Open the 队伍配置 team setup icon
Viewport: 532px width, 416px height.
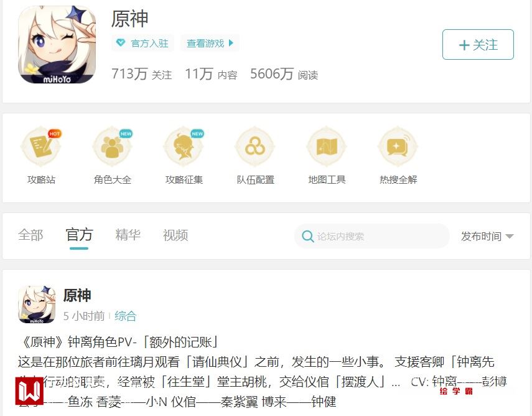[255, 147]
